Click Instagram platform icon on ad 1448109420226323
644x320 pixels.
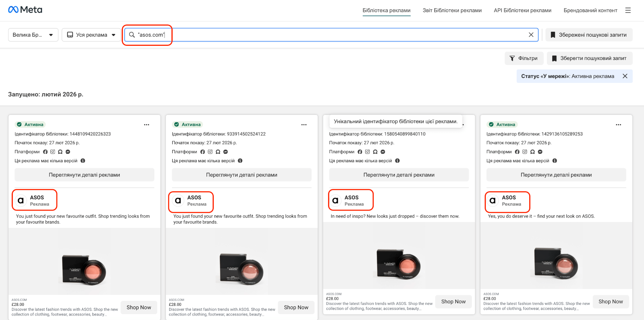[x=53, y=152]
